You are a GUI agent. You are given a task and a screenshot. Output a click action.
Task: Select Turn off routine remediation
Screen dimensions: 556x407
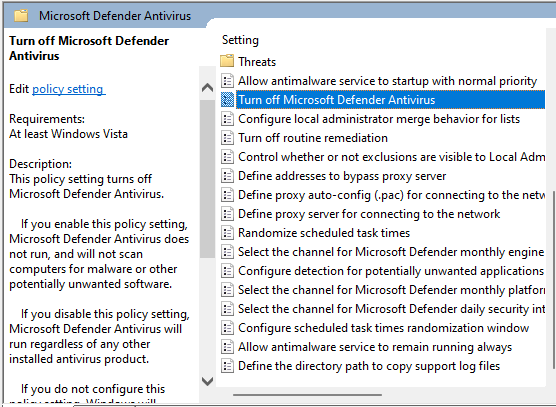[313, 138]
